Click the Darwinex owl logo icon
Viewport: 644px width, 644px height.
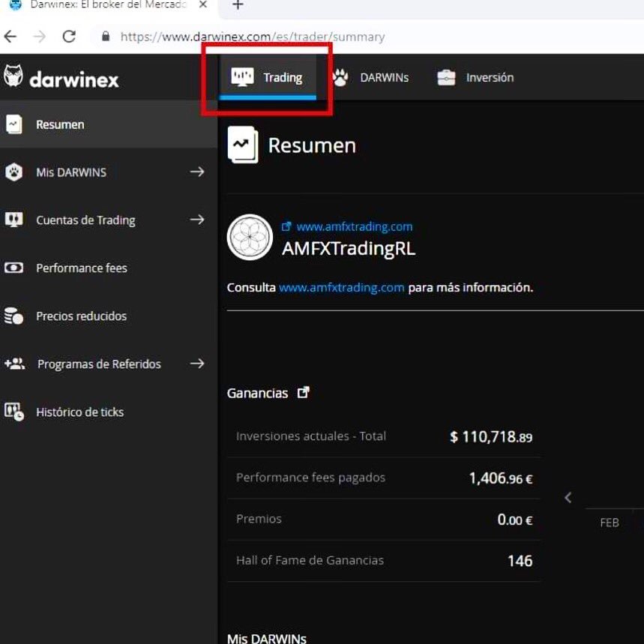[13, 76]
